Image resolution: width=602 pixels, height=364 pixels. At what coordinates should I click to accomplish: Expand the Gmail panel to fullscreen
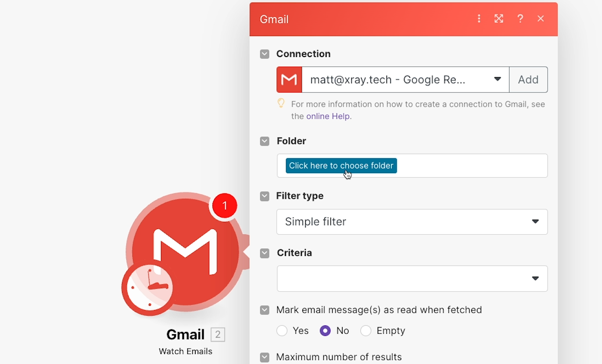click(x=499, y=19)
